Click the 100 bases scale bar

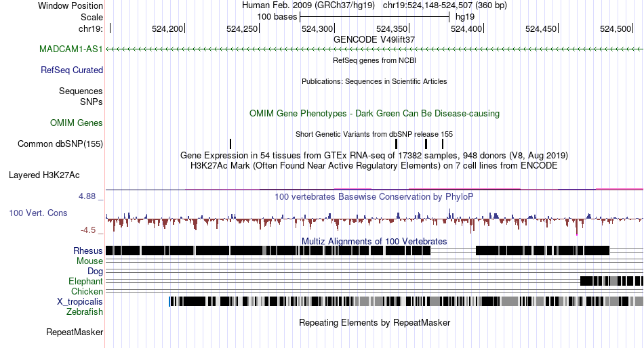tap(375, 17)
